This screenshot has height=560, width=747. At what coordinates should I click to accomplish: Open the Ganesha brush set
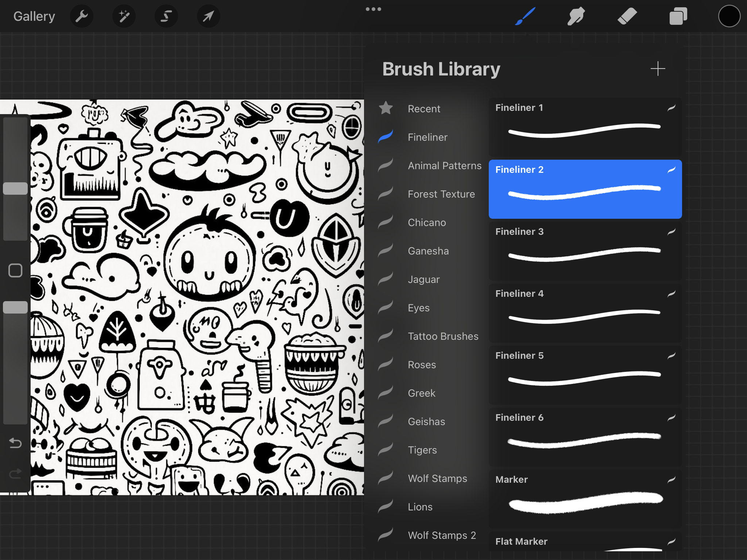click(428, 251)
